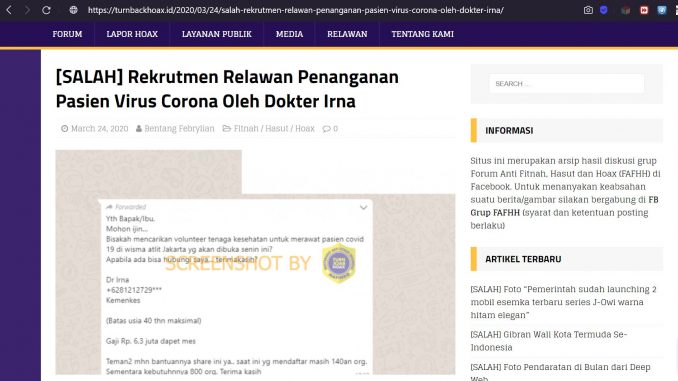Click the sidebar SEARCH input field
Viewport: 678px width, 381px height.
[x=566, y=83]
